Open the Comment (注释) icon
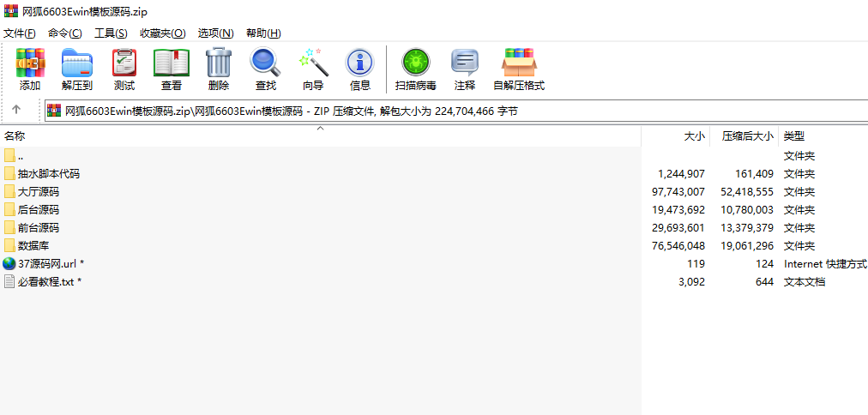The width and height of the screenshot is (868, 415). point(464,63)
